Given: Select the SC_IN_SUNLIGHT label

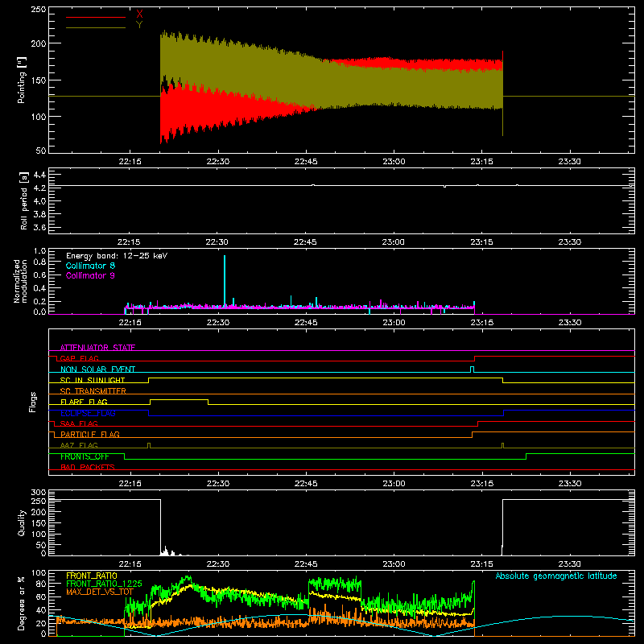Looking at the screenshot, I should point(93,380).
